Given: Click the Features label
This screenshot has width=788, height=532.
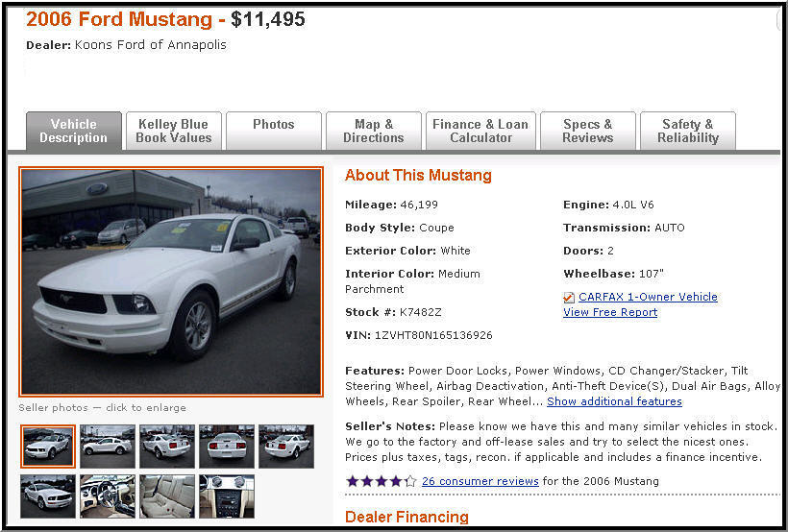Looking at the screenshot, I should (x=375, y=371).
